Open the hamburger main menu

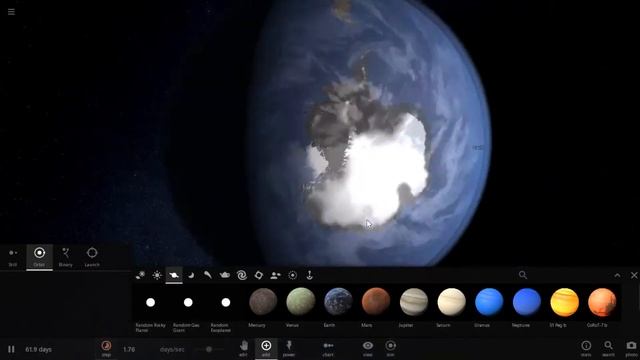point(11,12)
